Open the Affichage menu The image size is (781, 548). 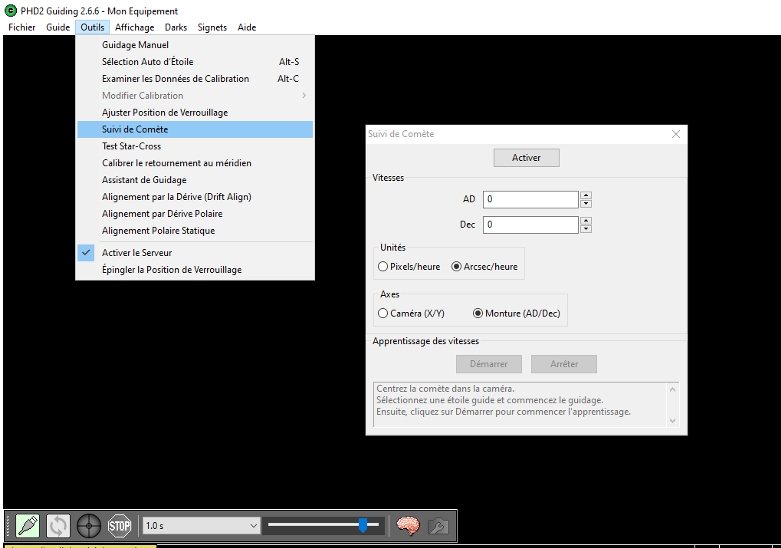click(x=135, y=27)
